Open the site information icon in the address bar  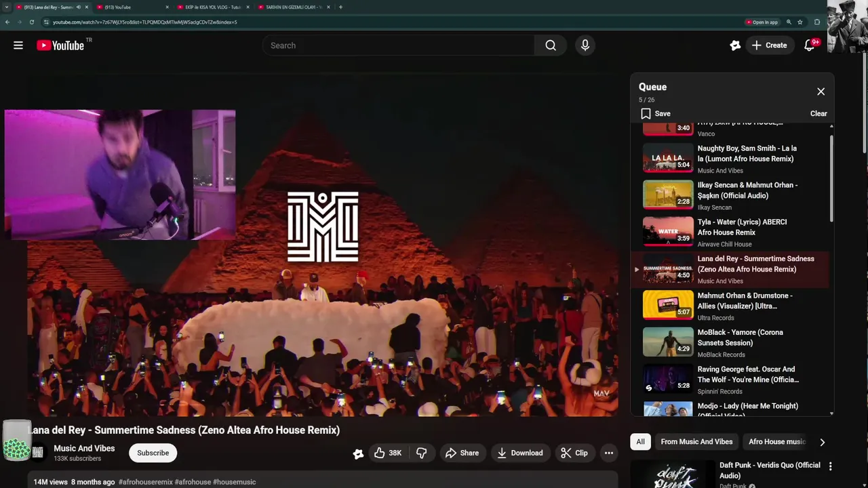[46, 22]
